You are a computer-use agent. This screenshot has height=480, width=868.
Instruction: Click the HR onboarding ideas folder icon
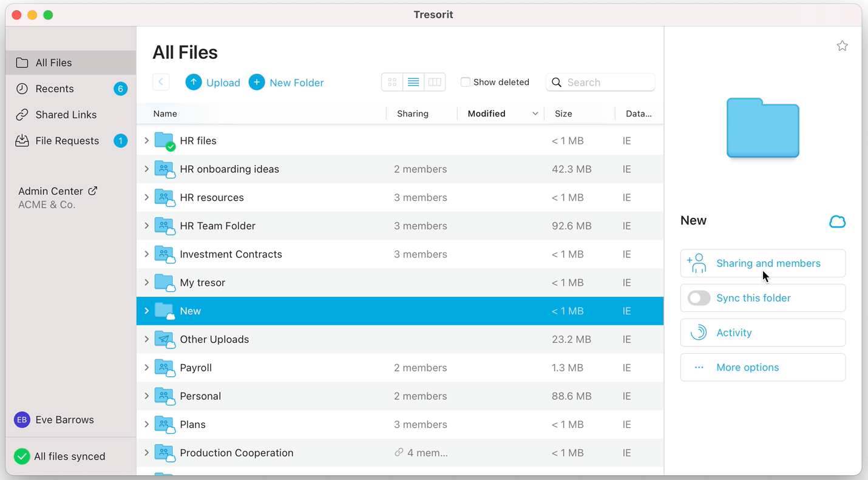pos(164,169)
